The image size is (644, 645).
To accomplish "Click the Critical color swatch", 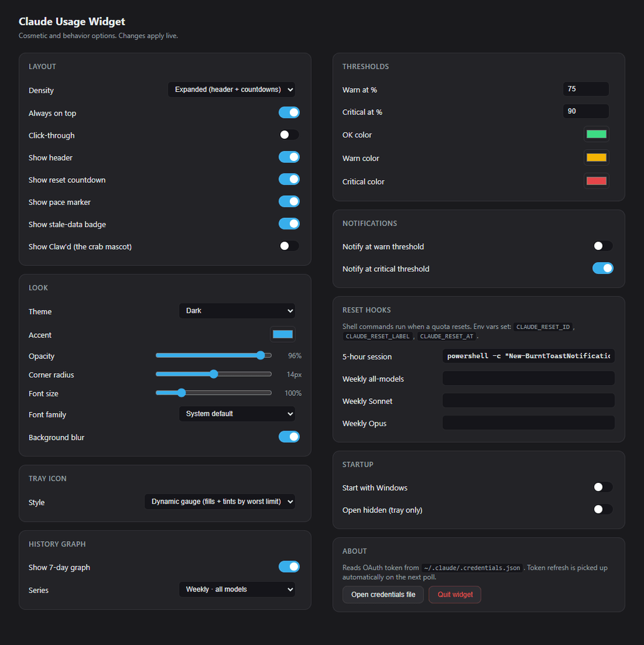I will click(596, 181).
